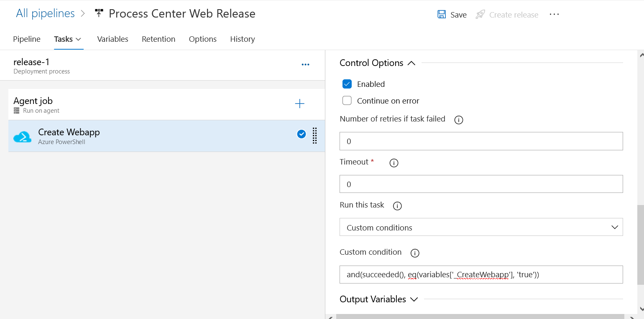This screenshot has height=319, width=644.
Task: Toggle the Create Webapp task checkmark
Action: pyautogui.click(x=302, y=134)
